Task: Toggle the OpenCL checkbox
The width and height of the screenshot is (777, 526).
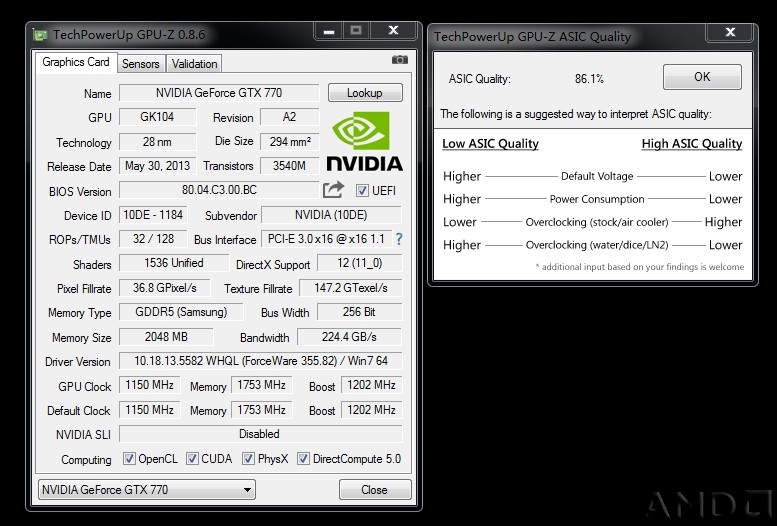Action: [129, 459]
